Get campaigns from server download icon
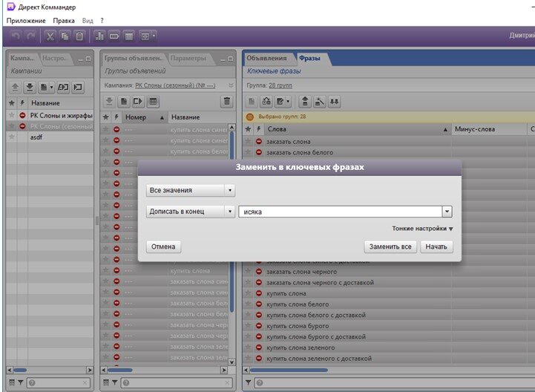Viewport: 535px width, 392px height. point(30,88)
